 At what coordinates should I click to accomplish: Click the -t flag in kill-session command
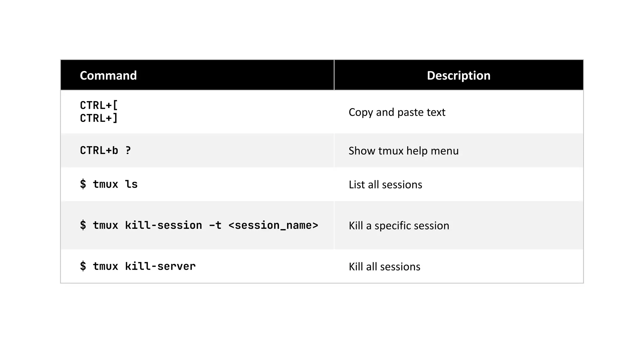coord(215,225)
